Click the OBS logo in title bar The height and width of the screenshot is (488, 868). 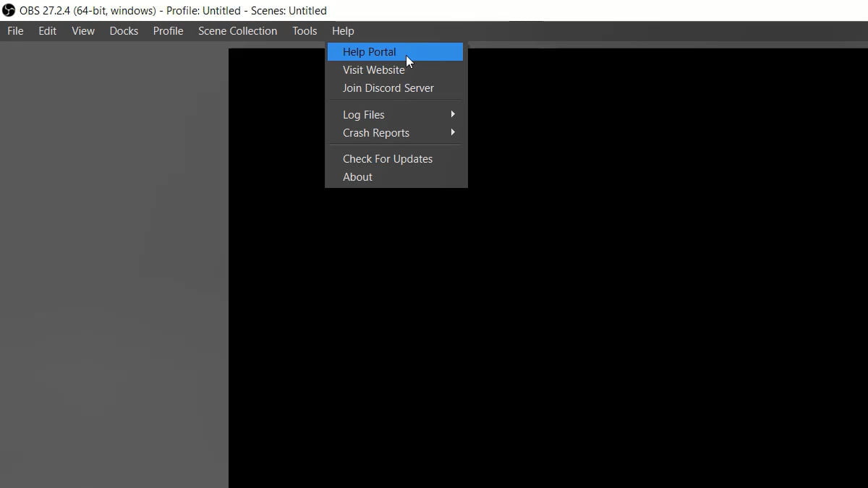coord(9,10)
